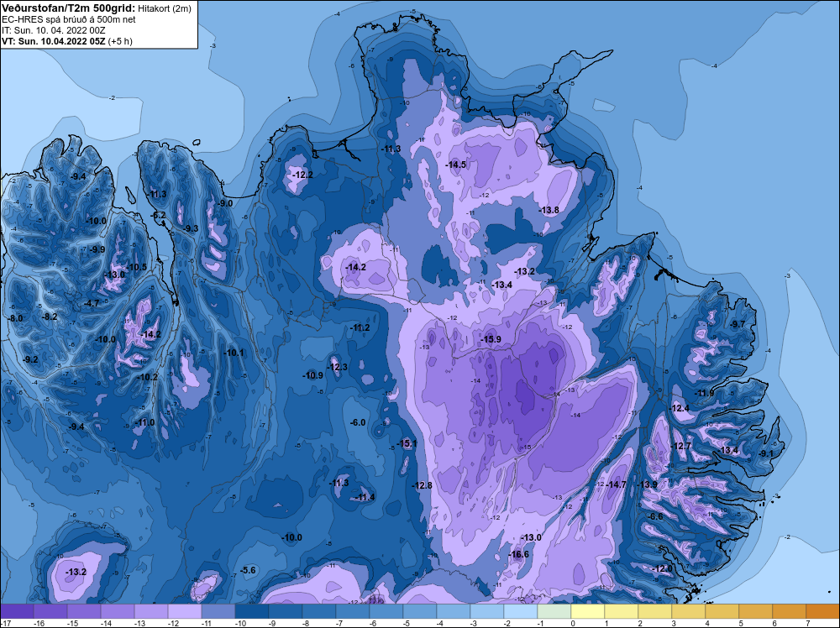Click the -11.0 temperature value
Viewport: 840px width, 628px height.
click(x=144, y=422)
